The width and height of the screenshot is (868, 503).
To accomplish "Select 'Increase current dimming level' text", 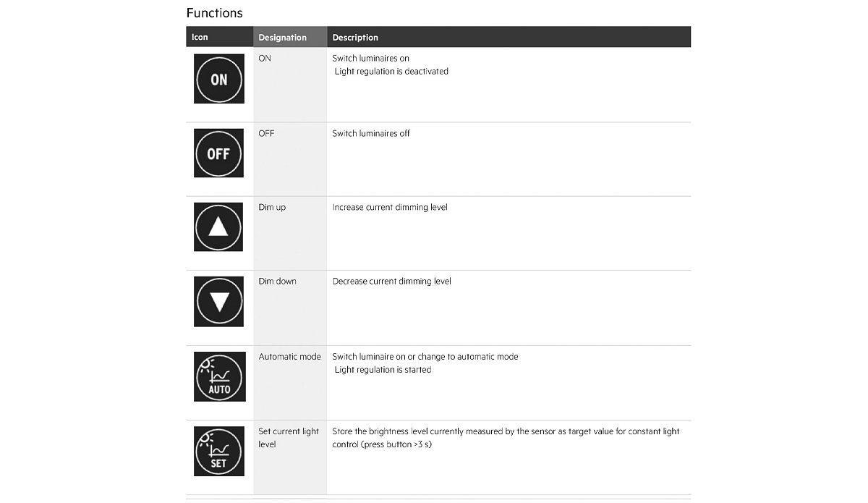I will [390, 208].
